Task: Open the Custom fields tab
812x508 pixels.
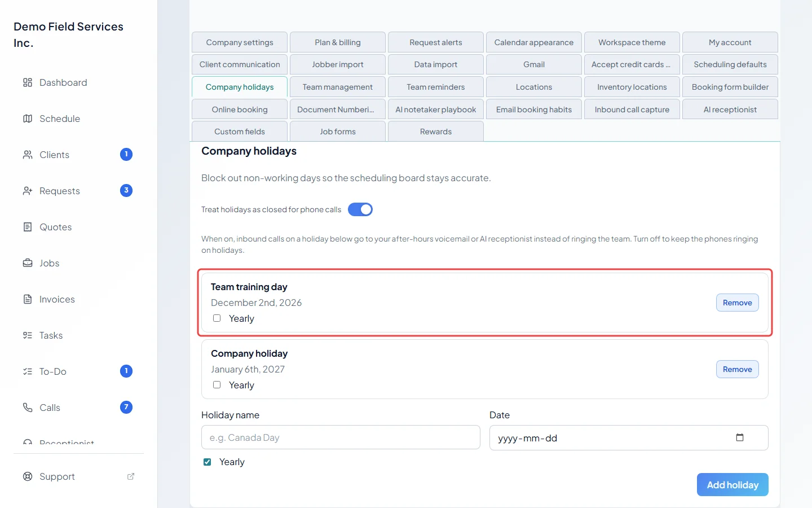Action: (240, 132)
